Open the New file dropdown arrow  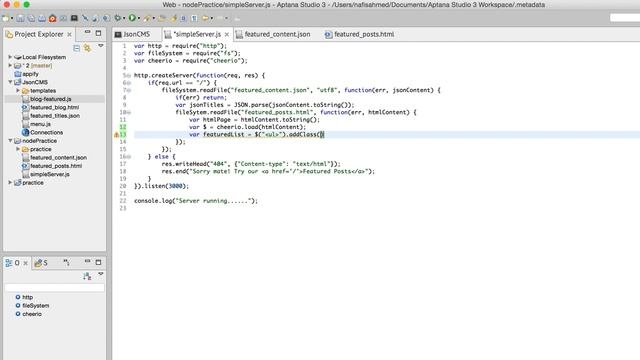tap(12, 18)
